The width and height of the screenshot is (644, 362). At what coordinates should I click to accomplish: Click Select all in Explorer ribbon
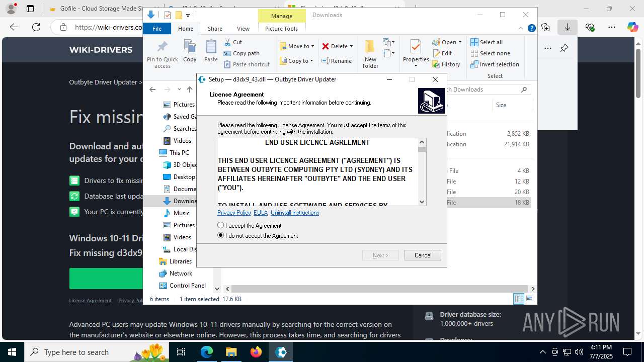pos(487,42)
